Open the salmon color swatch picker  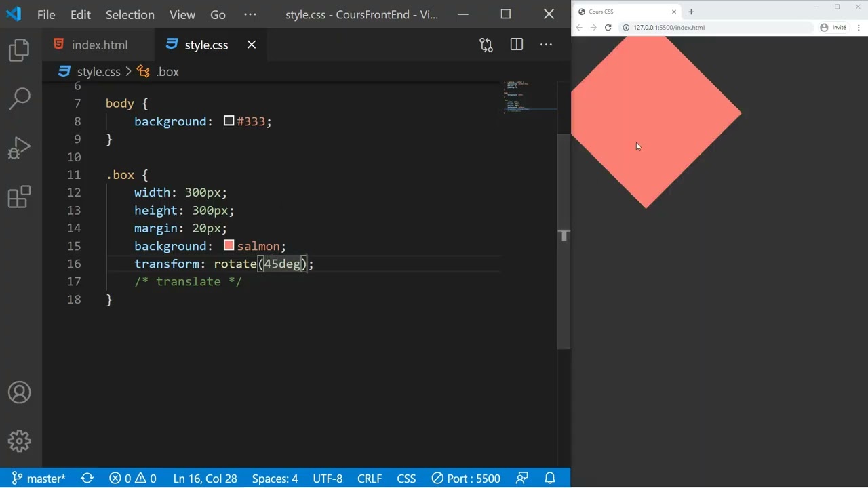(229, 245)
